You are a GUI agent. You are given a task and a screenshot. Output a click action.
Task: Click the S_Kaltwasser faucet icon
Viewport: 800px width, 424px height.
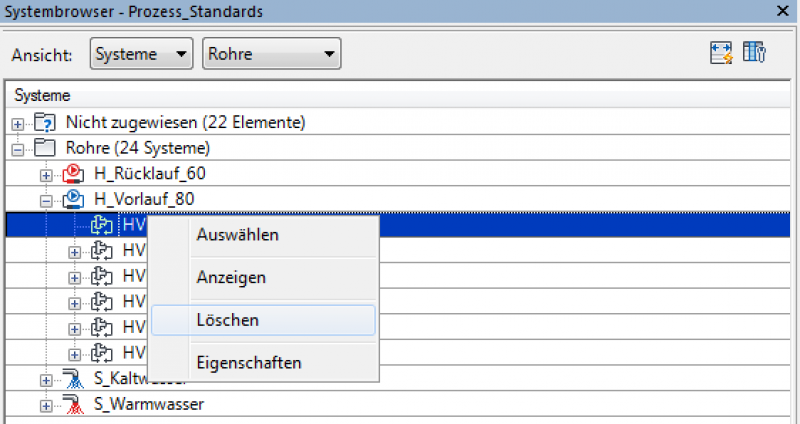point(72,379)
